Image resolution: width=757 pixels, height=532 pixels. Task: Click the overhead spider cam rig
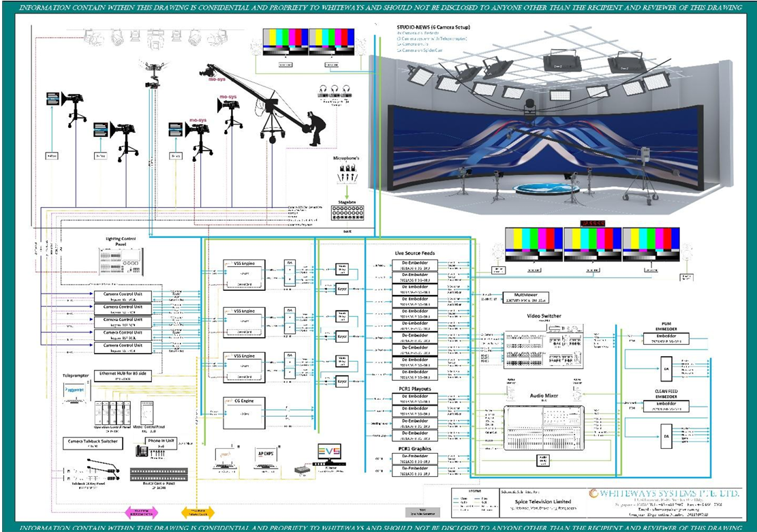153,74
